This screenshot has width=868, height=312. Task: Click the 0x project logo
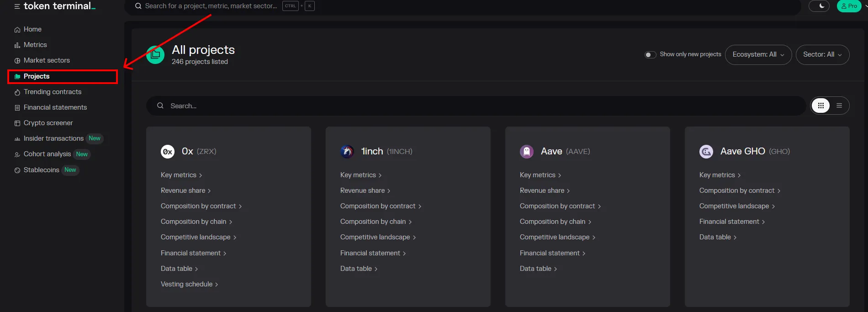tap(168, 152)
